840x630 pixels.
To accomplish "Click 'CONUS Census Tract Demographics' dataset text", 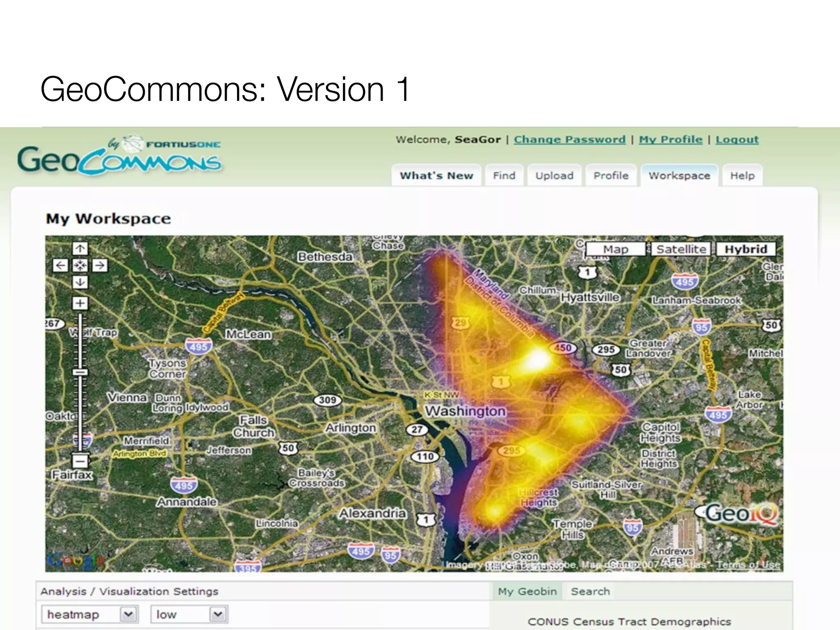I will 629,622.
